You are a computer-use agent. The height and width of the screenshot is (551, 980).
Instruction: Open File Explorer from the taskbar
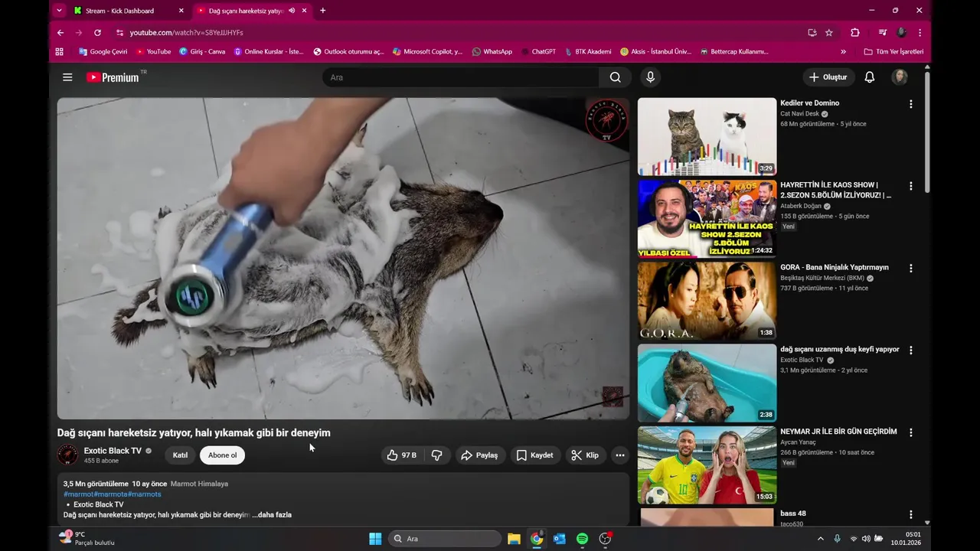click(514, 539)
